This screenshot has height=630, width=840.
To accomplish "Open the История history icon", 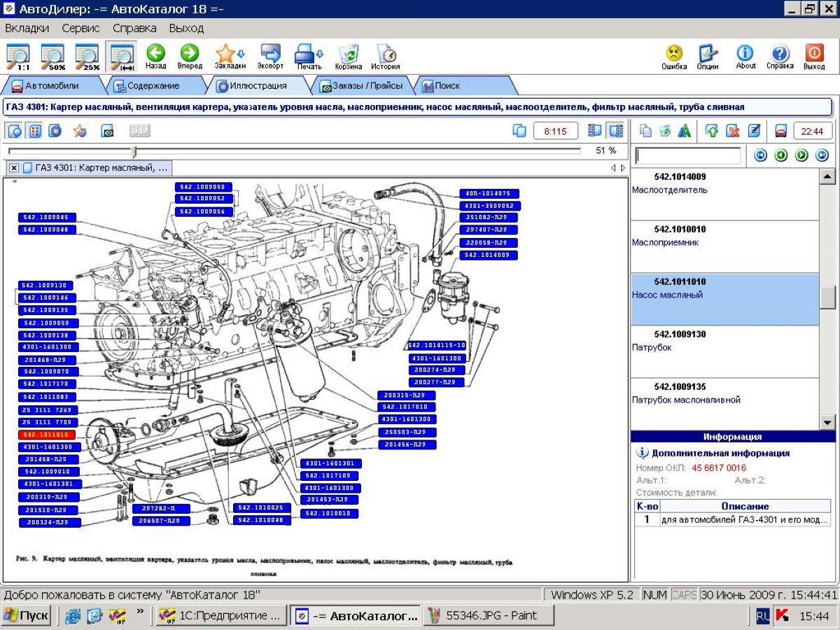I will (386, 57).
